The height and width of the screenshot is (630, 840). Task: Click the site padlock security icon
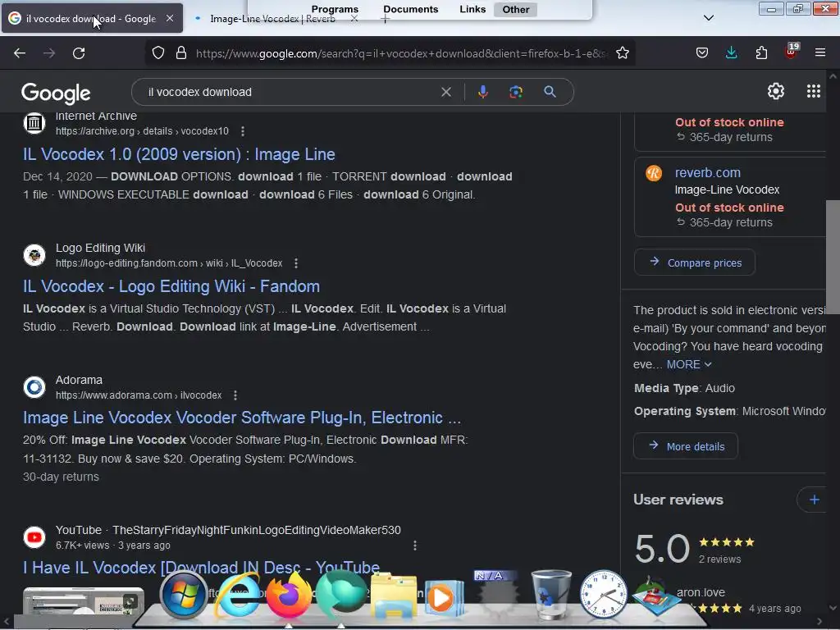pyautogui.click(x=181, y=53)
